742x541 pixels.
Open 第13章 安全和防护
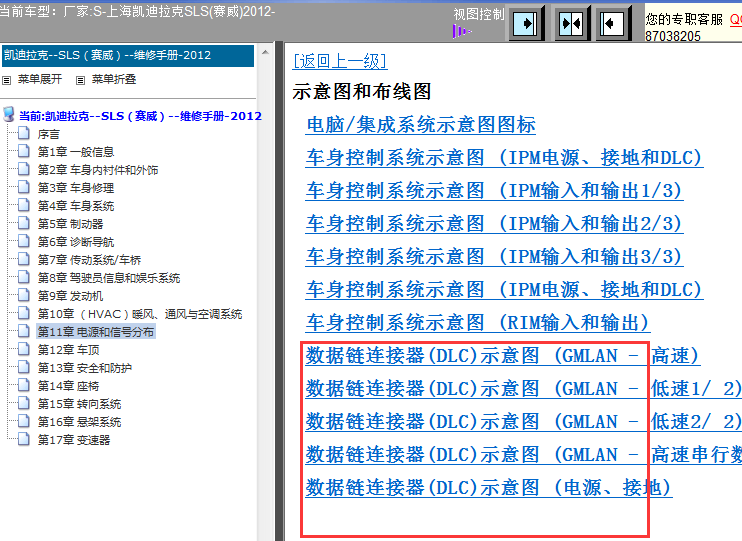[x=84, y=368]
